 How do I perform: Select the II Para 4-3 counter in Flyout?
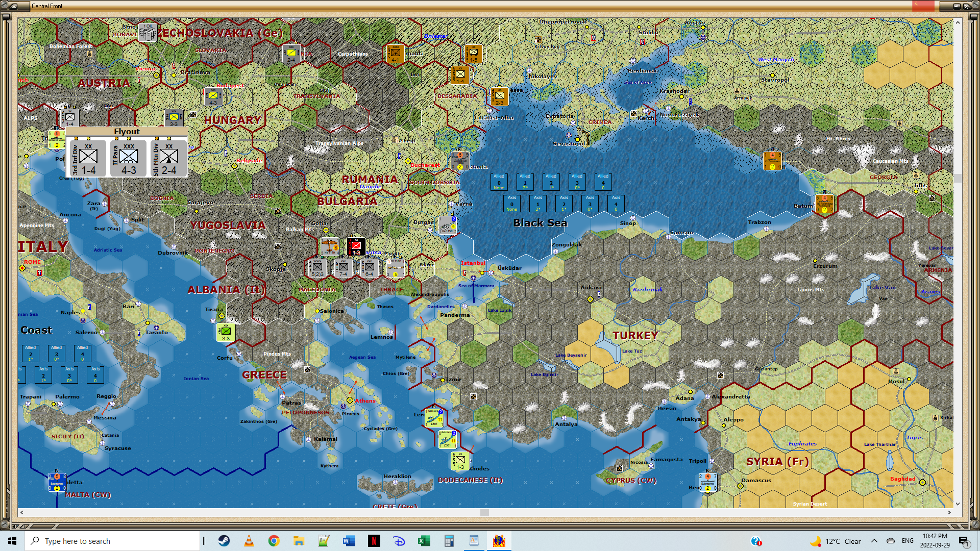(x=128, y=157)
